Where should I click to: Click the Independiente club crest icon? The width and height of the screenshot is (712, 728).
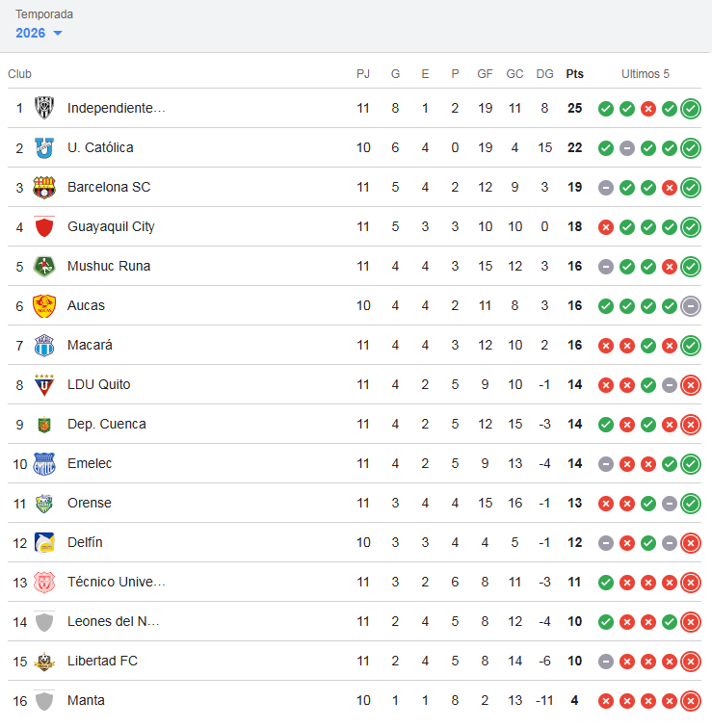click(44, 108)
